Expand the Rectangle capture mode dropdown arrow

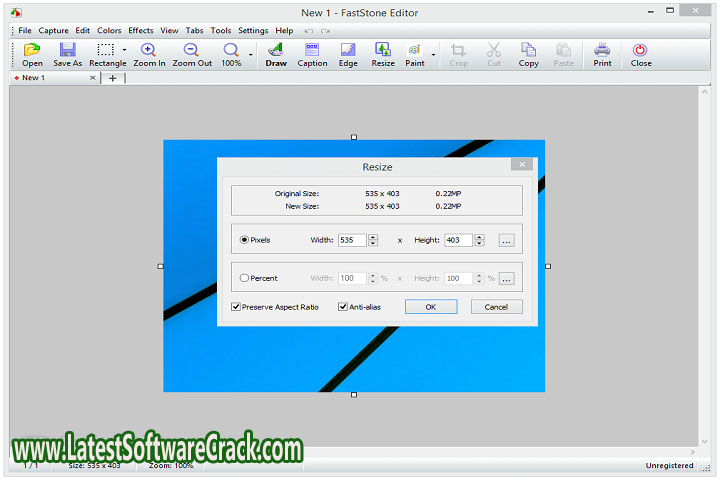tap(124, 50)
